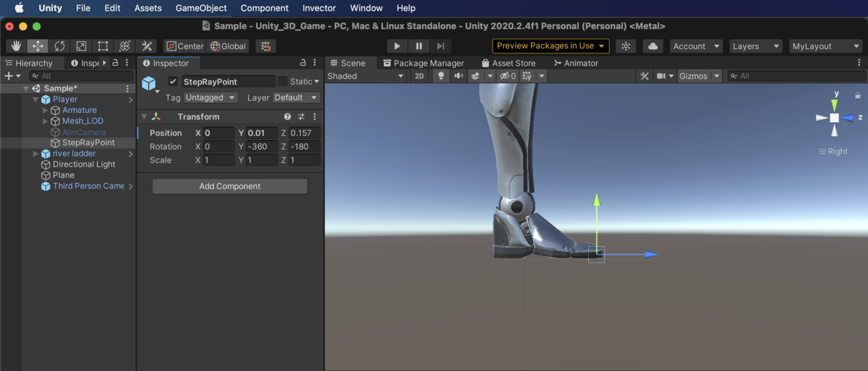Switch to Asset Store tab
868x371 pixels.
pos(508,63)
